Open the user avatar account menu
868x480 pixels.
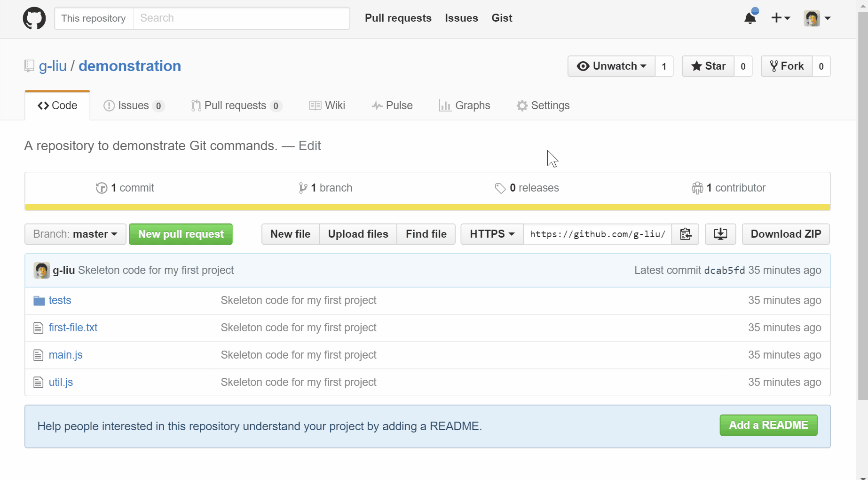[817, 18]
